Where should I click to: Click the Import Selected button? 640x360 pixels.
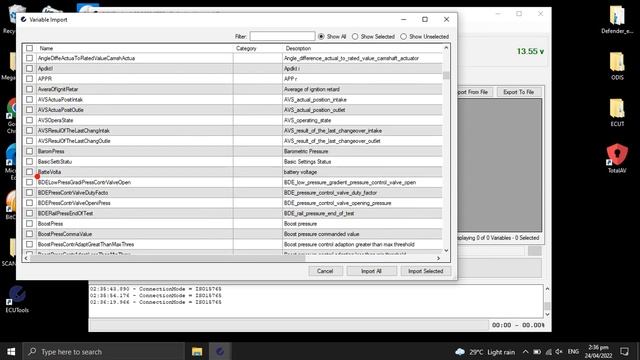point(425,271)
